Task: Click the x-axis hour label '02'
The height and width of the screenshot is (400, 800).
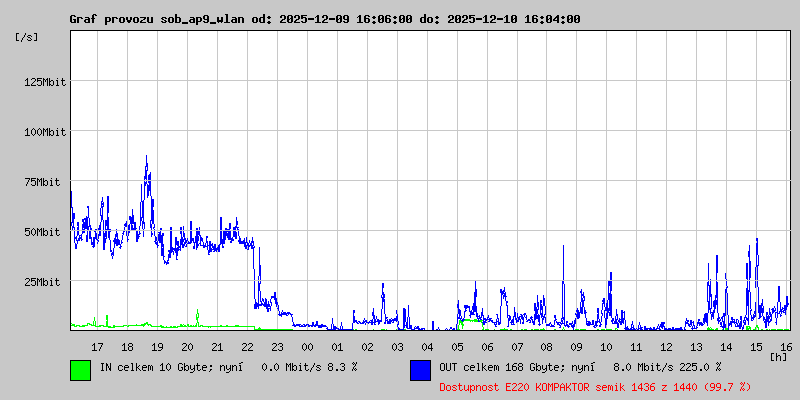Action: 367,347
